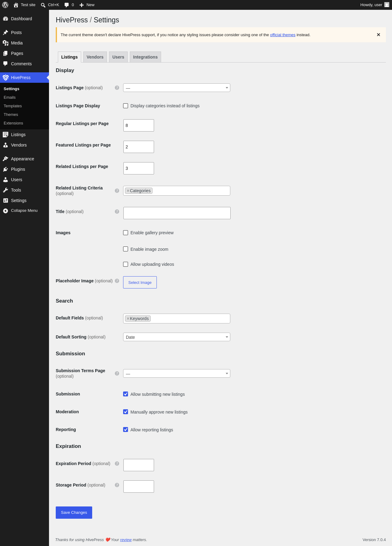Click the Title text field

[x=177, y=213]
